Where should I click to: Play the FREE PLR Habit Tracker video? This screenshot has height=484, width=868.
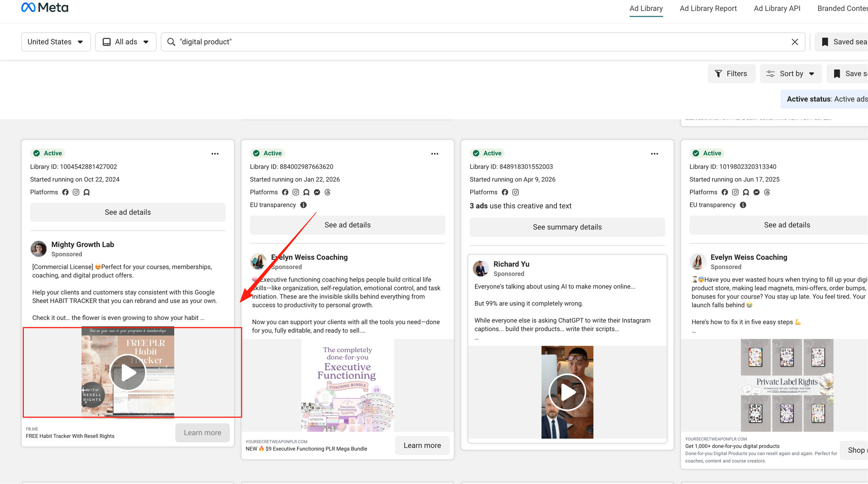[128, 372]
